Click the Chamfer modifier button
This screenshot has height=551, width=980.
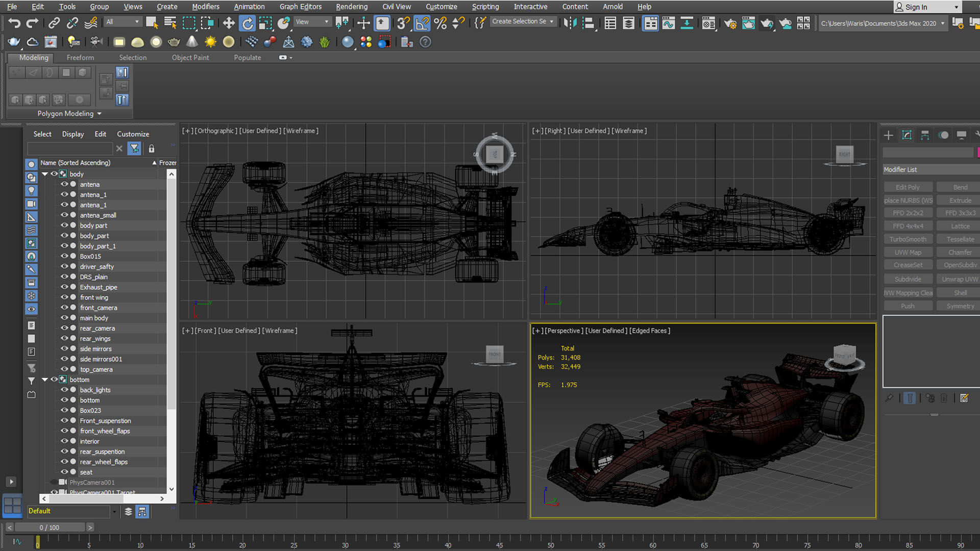click(960, 253)
